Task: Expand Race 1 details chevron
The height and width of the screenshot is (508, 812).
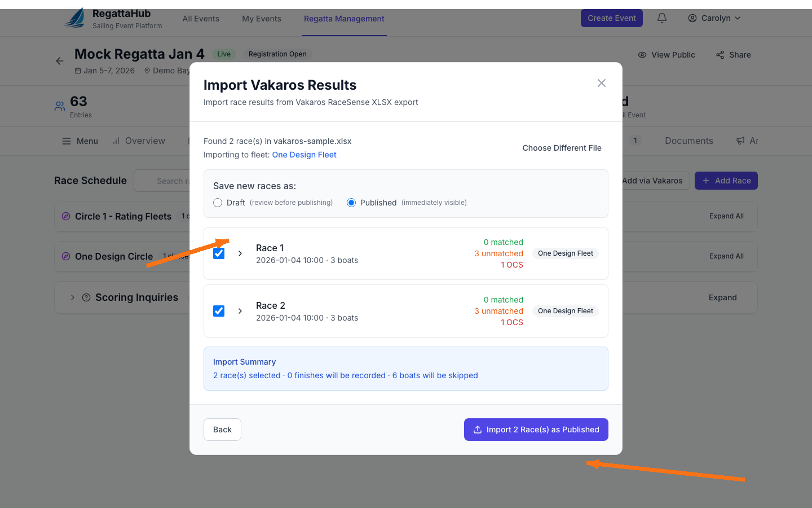Action: coord(240,253)
